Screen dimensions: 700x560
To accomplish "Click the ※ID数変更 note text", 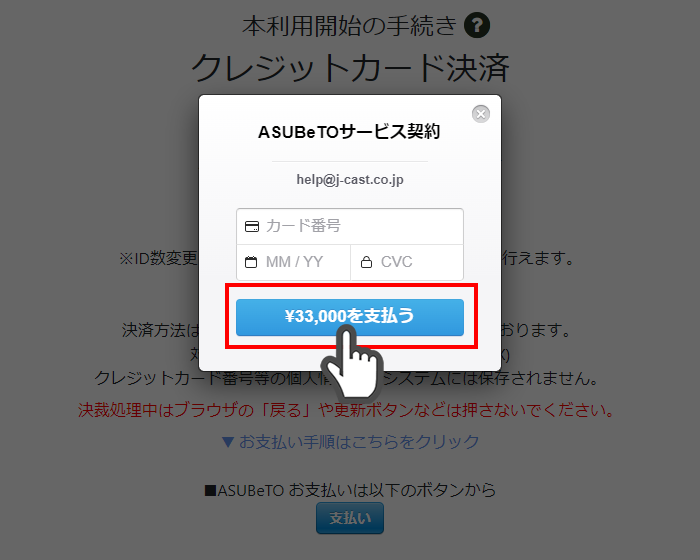I will [x=158, y=258].
